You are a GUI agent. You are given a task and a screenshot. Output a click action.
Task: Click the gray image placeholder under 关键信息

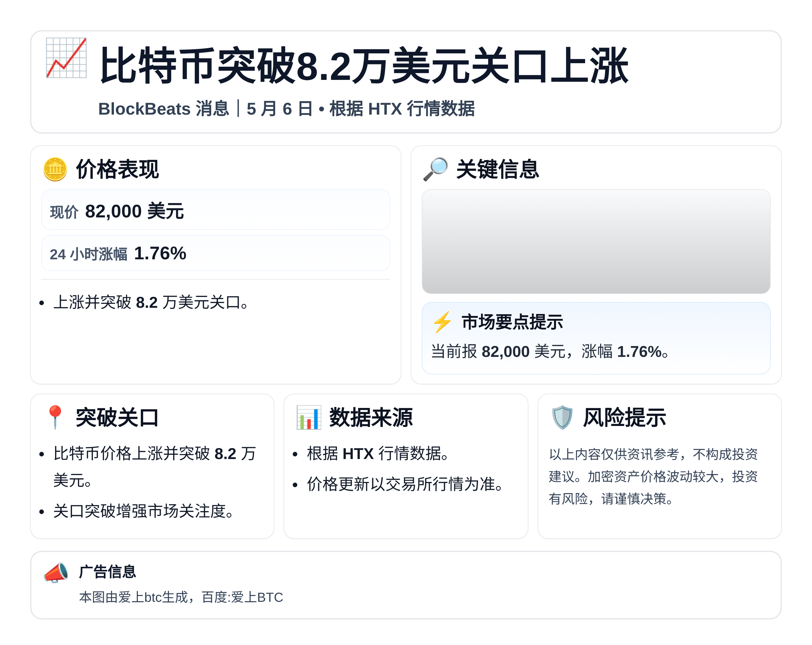pyautogui.click(x=596, y=241)
